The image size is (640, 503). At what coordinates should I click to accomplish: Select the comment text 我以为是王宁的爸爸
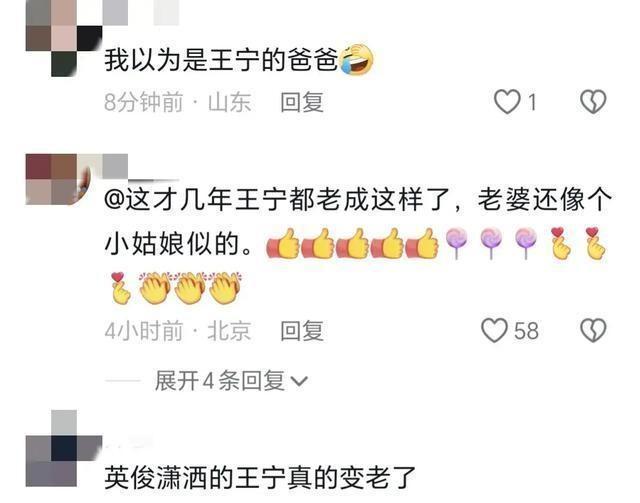coord(221,60)
